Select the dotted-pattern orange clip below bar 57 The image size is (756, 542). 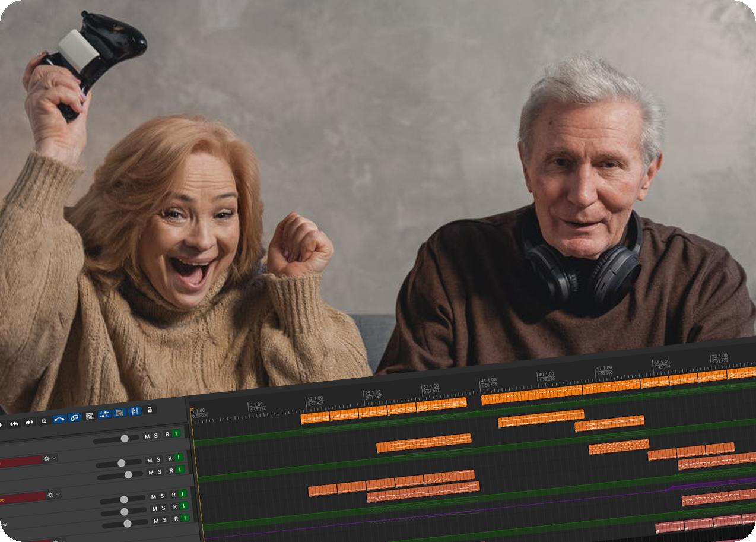coord(619,446)
